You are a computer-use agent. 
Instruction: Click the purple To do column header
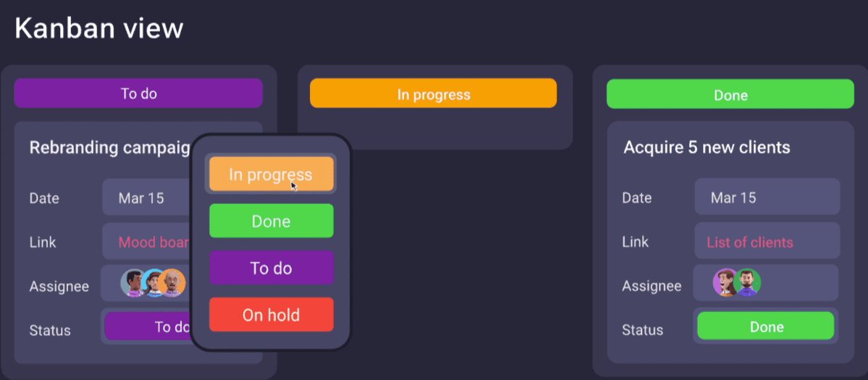(x=138, y=93)
